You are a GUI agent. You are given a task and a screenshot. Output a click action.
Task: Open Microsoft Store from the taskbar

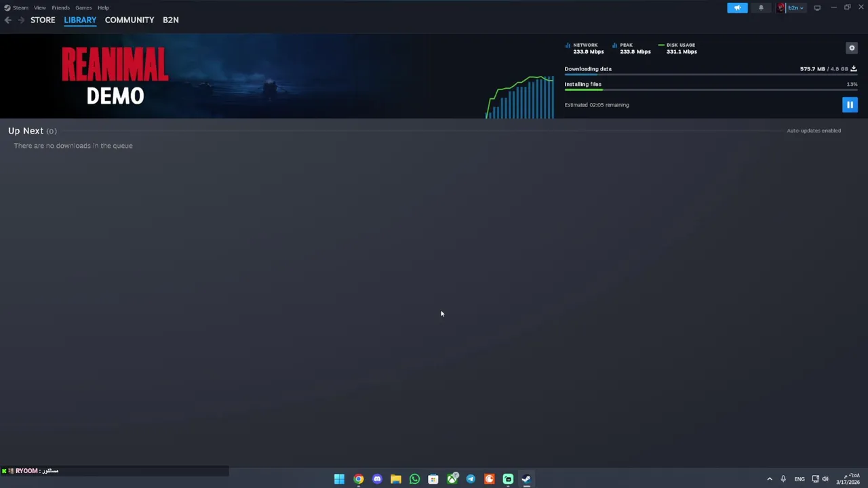(433, 479)
